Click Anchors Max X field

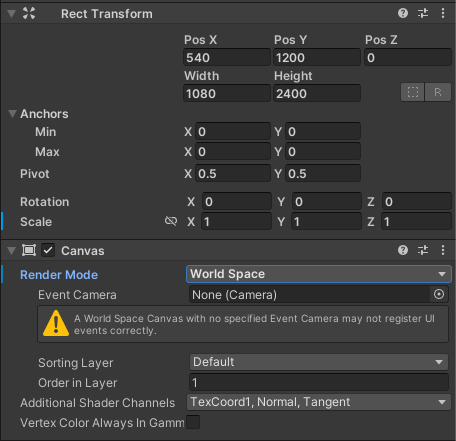[233, 152]
